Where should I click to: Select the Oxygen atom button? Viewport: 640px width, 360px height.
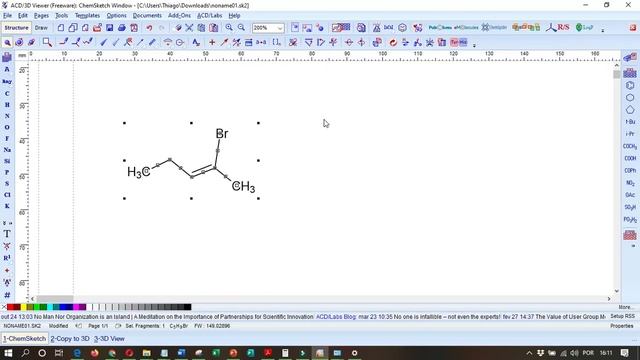[x=7, y=127]
